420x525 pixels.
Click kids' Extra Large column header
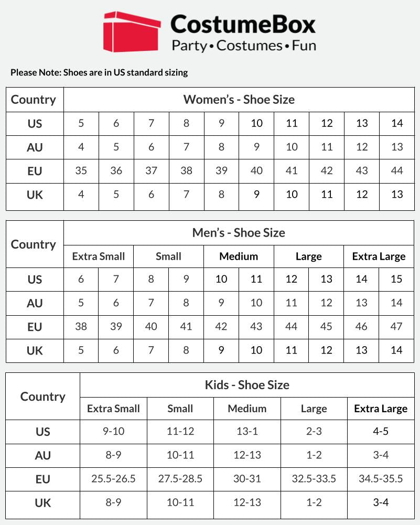coord(381,409)
